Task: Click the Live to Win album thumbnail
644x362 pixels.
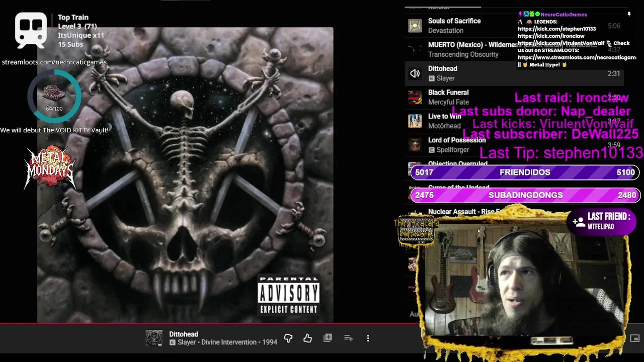Action: pyautogui.click(x=415, y=121)
